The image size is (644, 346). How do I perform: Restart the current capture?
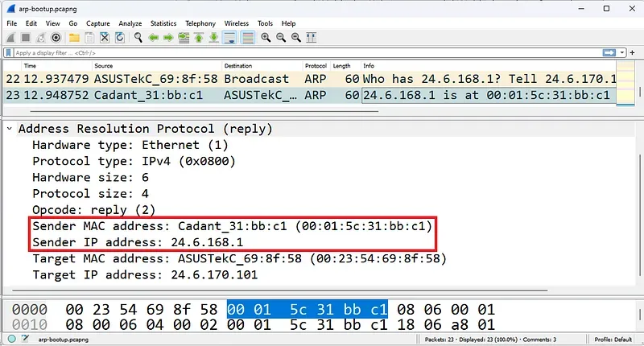pos(41,38)
